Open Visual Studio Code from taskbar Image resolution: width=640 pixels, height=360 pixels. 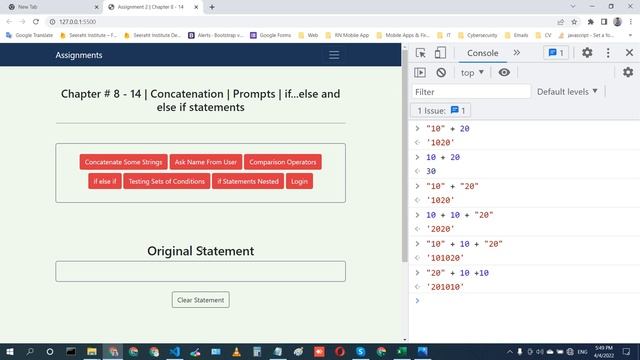pyautogui.click(x=175, y=351)
